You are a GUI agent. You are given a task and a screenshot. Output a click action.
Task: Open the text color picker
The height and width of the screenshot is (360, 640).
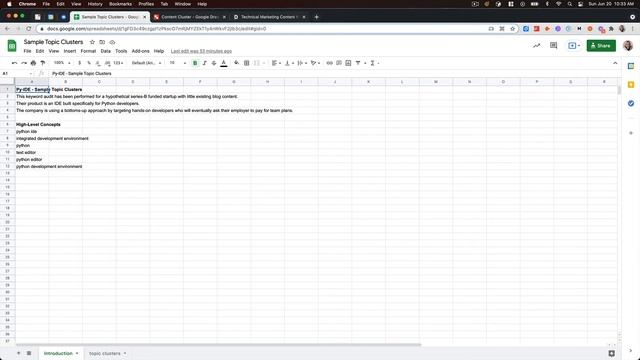[x=224, y=63]
